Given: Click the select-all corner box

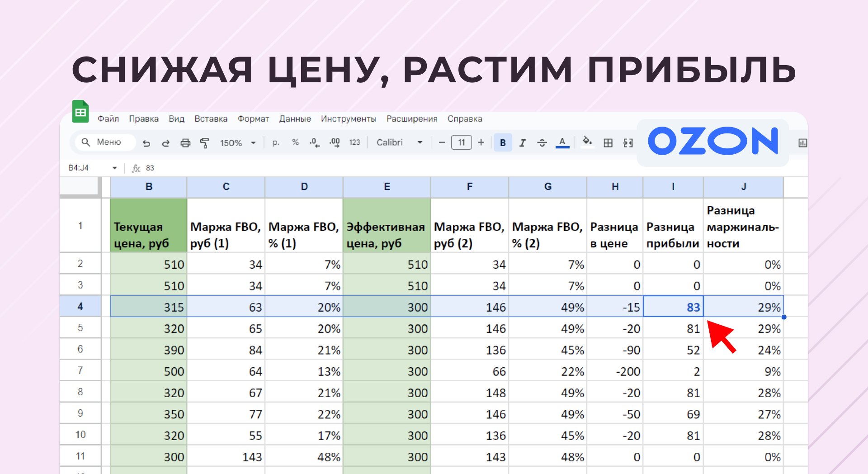Looking at the screenshot, I should click(80, 187).
